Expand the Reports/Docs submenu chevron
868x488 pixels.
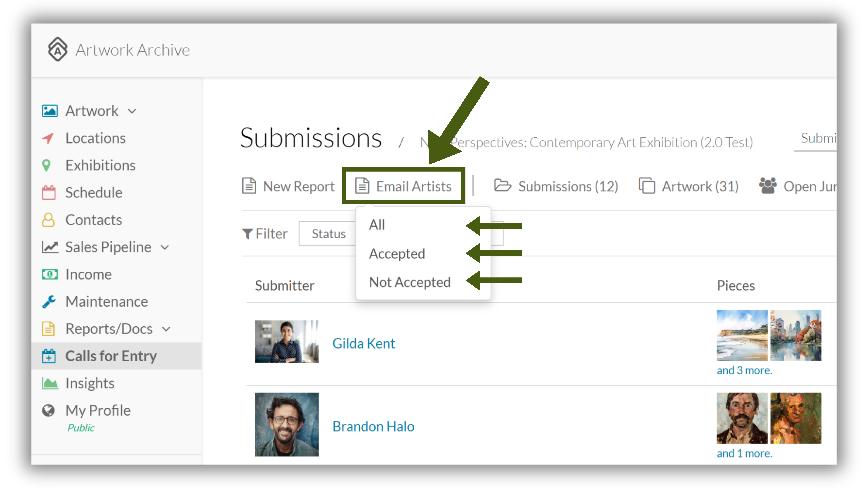166,329
